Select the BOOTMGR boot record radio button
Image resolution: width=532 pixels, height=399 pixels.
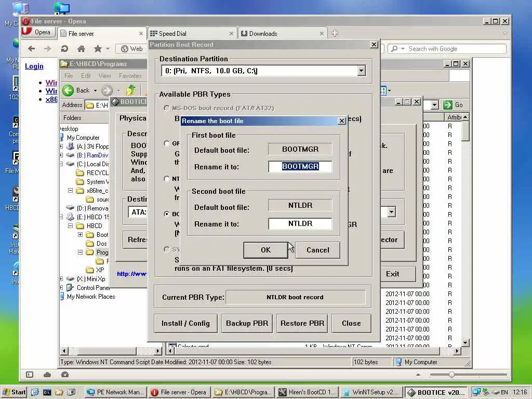pyautogui.click(x=167, y=214)
